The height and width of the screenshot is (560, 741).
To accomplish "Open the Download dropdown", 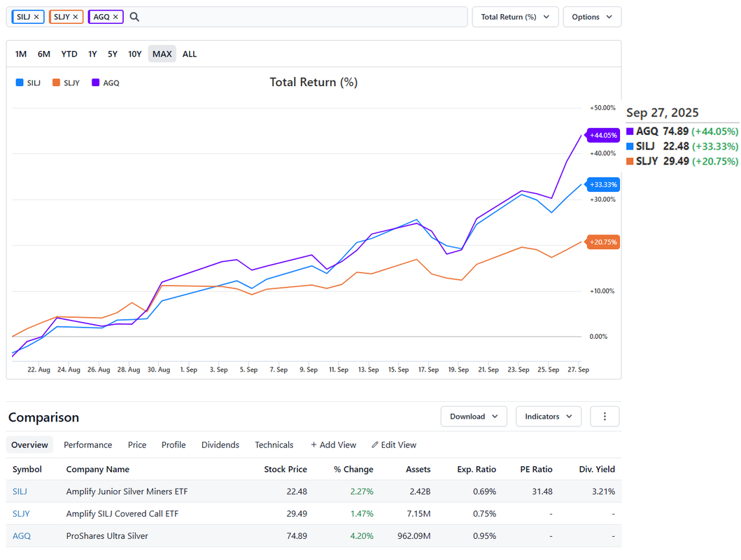I will pyautogui.click(x=474, y=416).
